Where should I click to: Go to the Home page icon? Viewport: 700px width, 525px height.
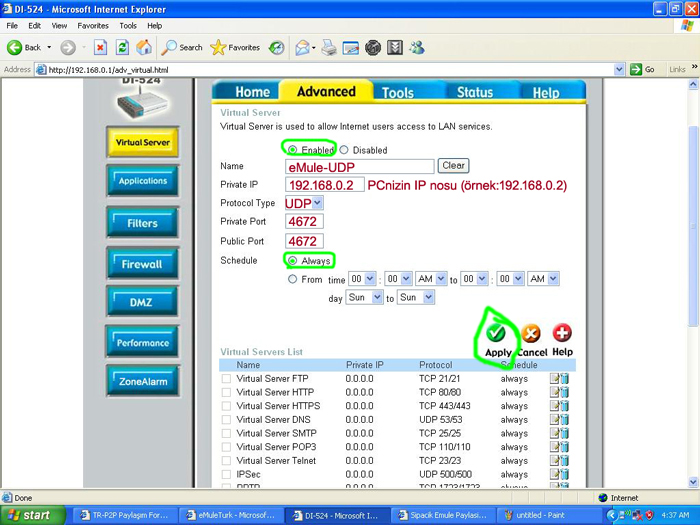pos(144,47)
